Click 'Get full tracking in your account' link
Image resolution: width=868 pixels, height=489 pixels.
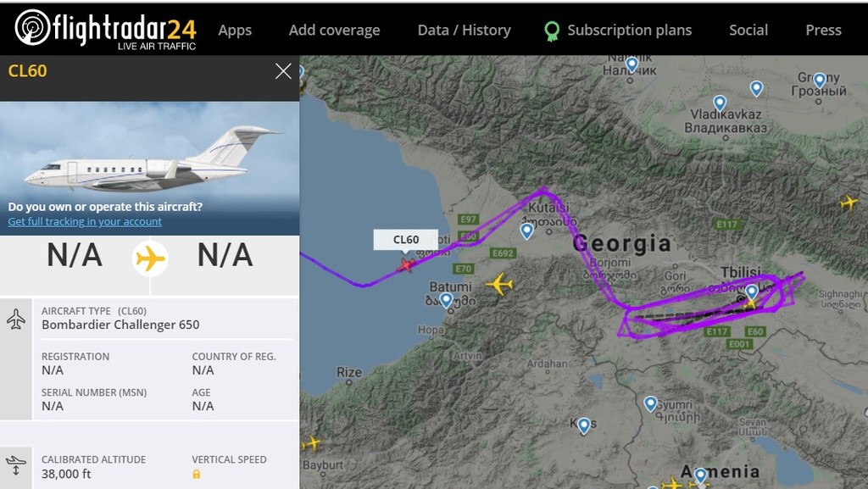click(85, 222)
